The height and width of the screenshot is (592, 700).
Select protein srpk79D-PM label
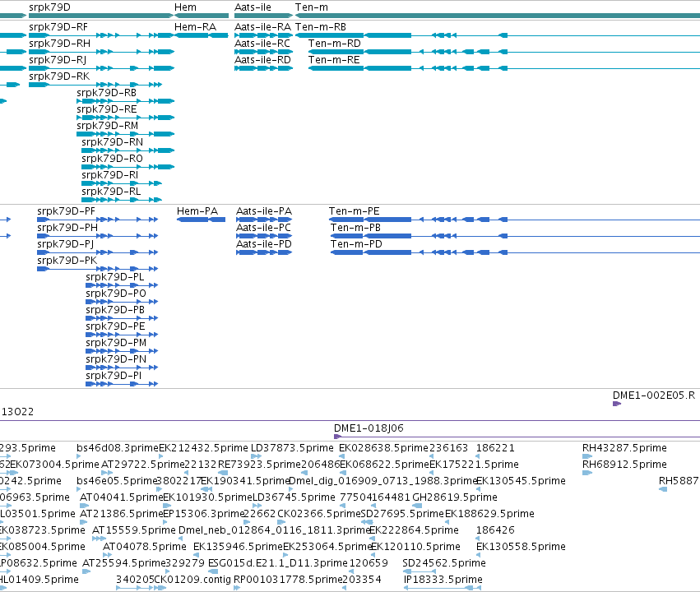coord(116,343)
